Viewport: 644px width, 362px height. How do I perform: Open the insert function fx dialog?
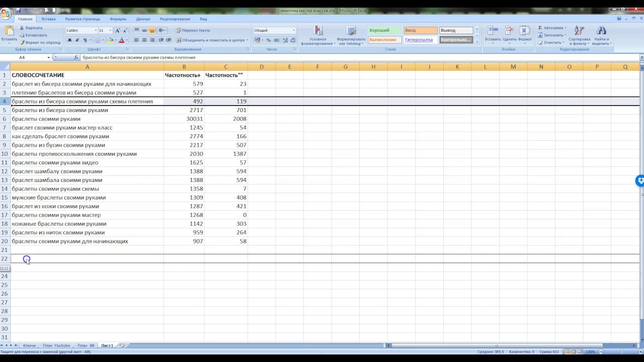tap(76, 58)
